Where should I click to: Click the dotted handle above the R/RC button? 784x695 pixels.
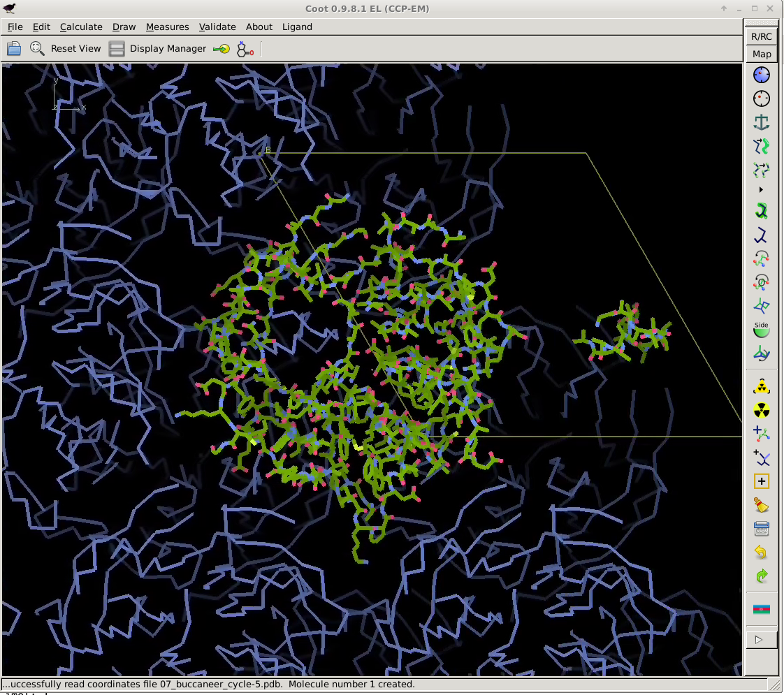point(761,22)
